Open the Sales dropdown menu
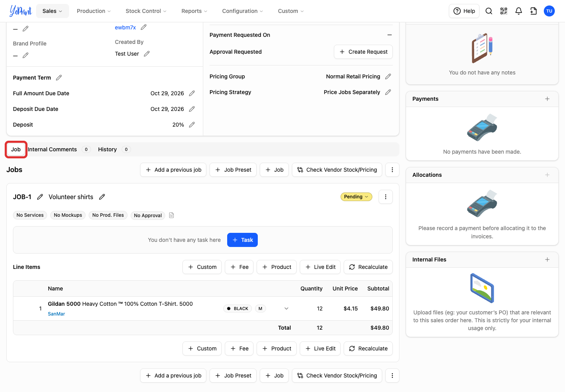The width and height of the screenshot is (565, 392). [53, 11]
